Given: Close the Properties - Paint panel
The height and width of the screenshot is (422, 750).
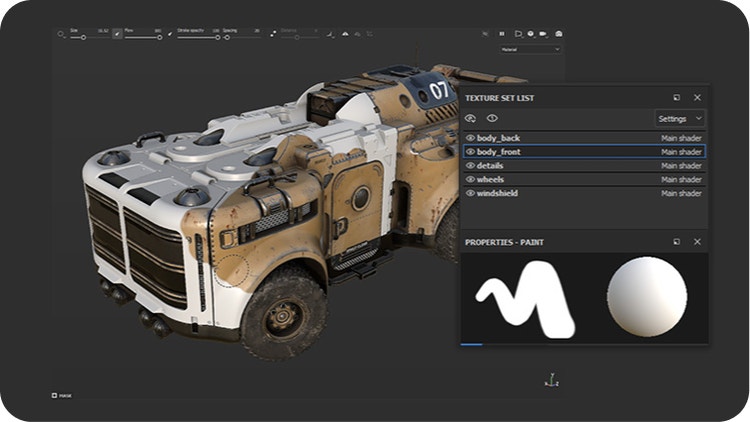Looking at the screenshot, I should tap(697, 242).
